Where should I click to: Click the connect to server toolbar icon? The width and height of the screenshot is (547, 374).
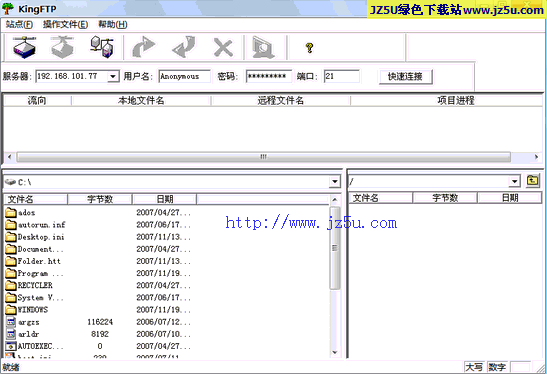(24, 47)
